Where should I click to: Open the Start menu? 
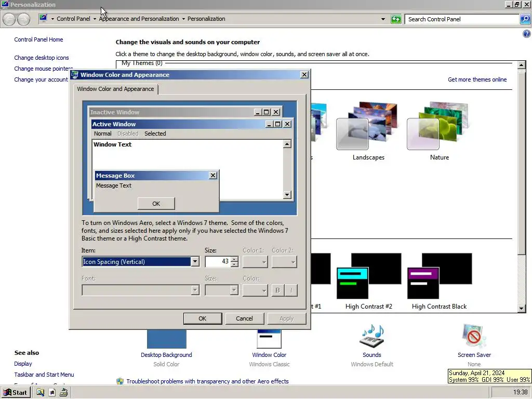click(x=16, y=393)
